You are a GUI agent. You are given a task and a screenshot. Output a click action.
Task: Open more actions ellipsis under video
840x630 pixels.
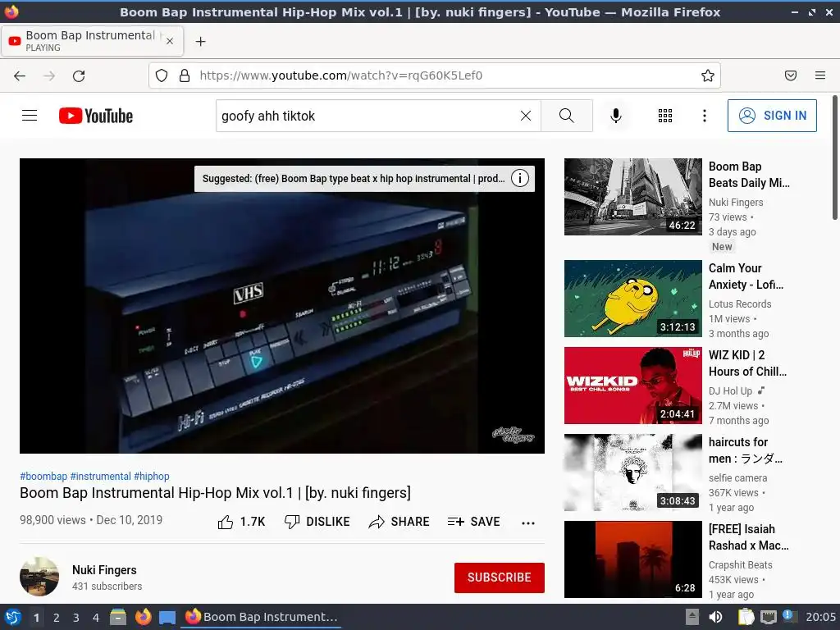527,523
